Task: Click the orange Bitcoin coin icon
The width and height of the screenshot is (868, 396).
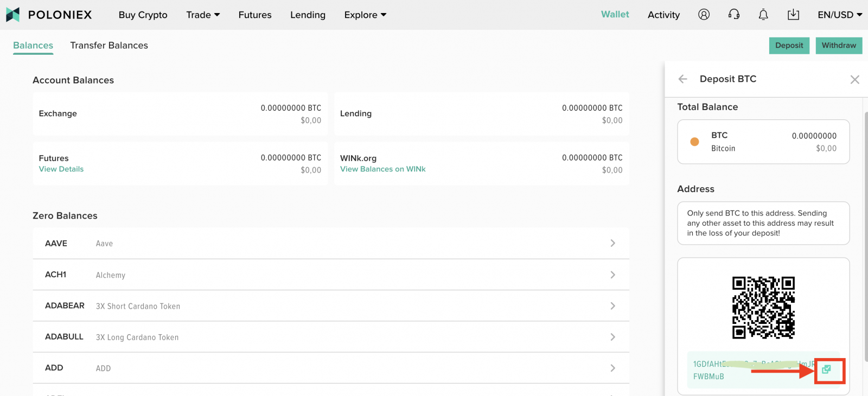Action: [694, 142]
